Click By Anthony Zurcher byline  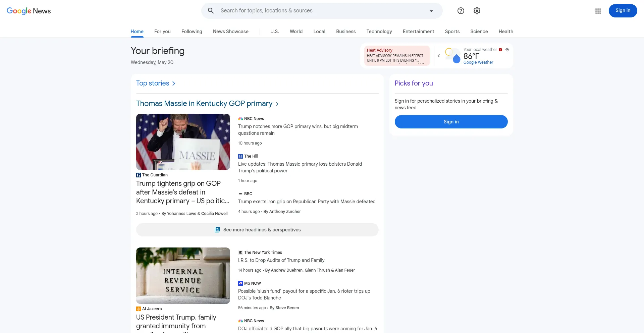(x=282, y=212)
